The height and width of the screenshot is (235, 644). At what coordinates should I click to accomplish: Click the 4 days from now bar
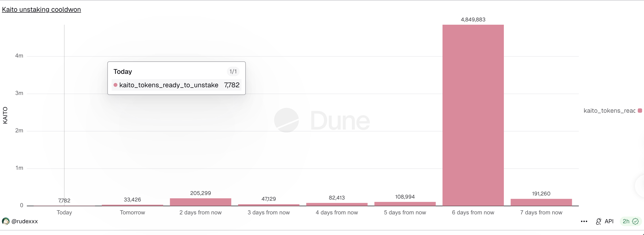click(x=337, y=204)
